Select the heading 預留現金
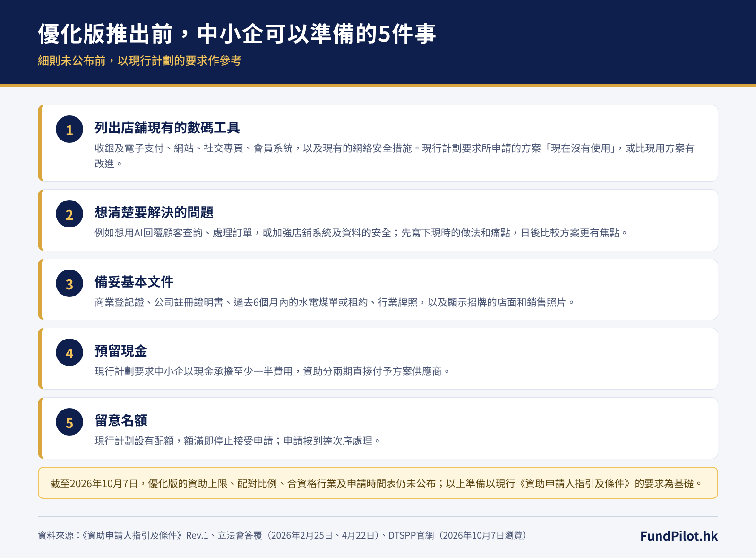The image size is (756, 558). (x=121, y=351)
